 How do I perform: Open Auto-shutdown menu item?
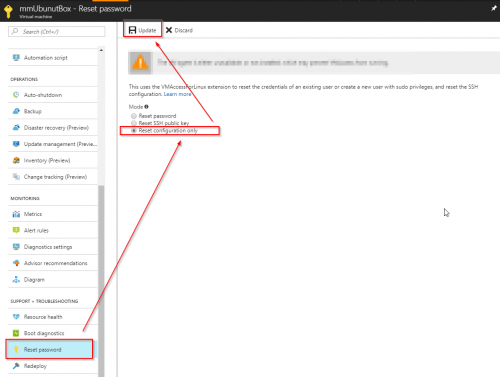click(53, 95)
